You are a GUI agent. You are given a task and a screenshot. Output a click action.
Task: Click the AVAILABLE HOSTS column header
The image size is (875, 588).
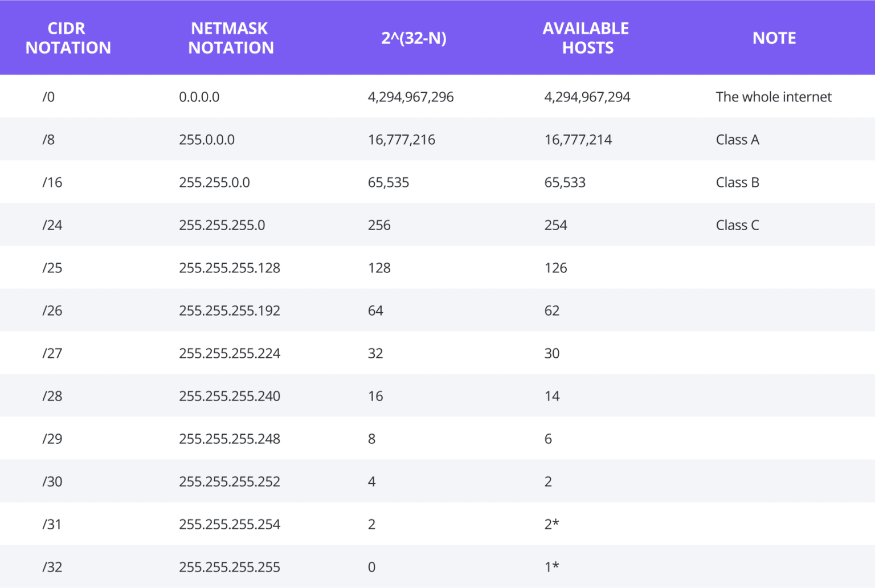tap(586, 38)
